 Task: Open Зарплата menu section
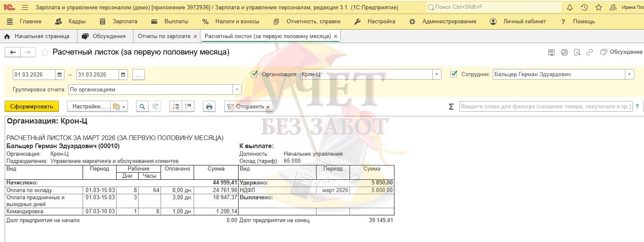pyautogui.click(x=118, y=22)
